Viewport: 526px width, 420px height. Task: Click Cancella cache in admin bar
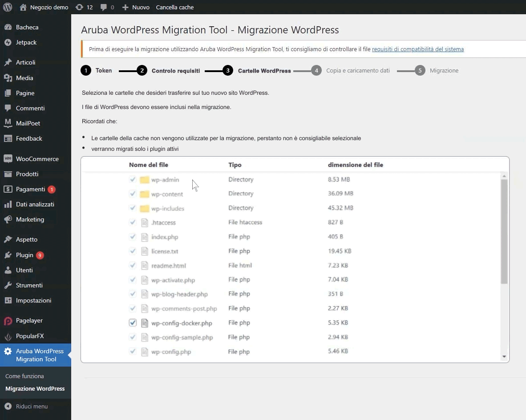pyautogui.click(x=174, y=7)
